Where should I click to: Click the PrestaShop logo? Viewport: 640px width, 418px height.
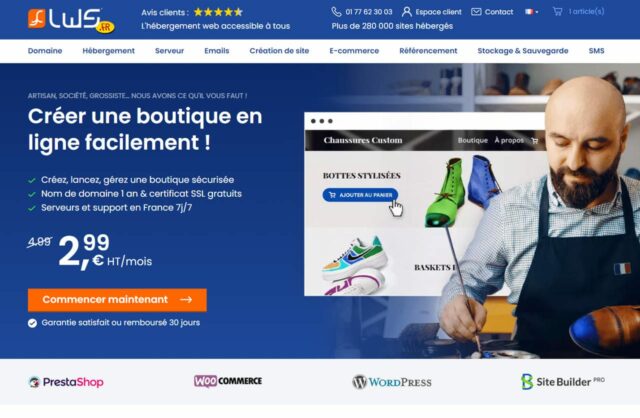[66, 382]
